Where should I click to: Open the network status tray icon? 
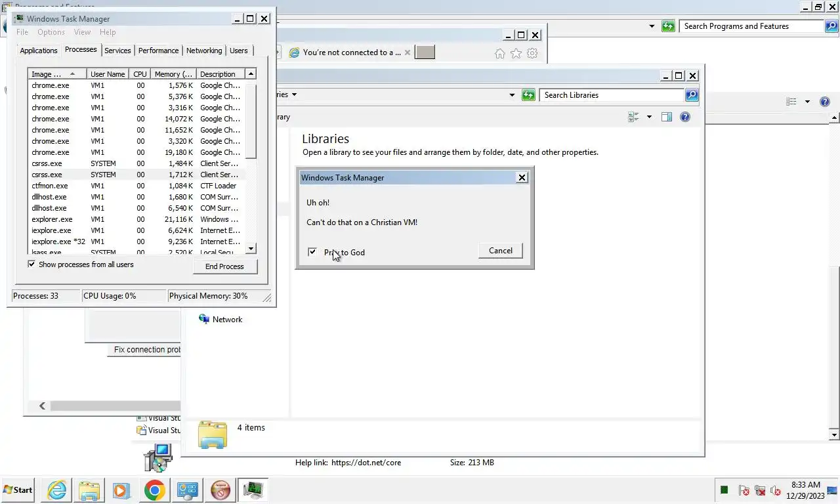(x=760, y=490)
